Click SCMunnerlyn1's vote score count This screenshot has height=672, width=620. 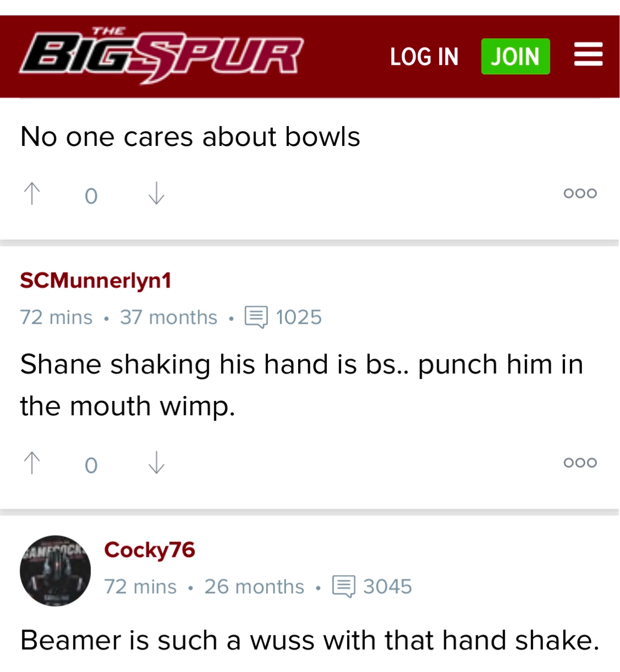(91, 465)
